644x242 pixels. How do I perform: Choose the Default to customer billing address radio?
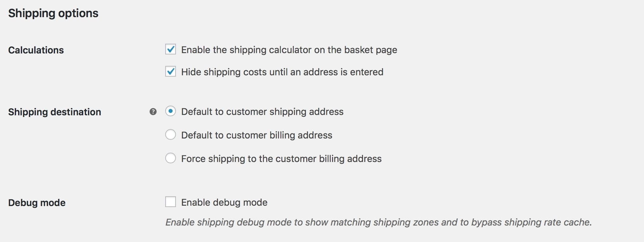click(171, 135)
